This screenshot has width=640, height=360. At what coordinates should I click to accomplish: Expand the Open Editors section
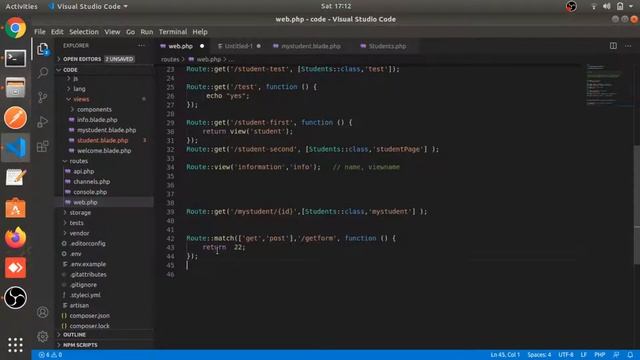coord(97,59)
